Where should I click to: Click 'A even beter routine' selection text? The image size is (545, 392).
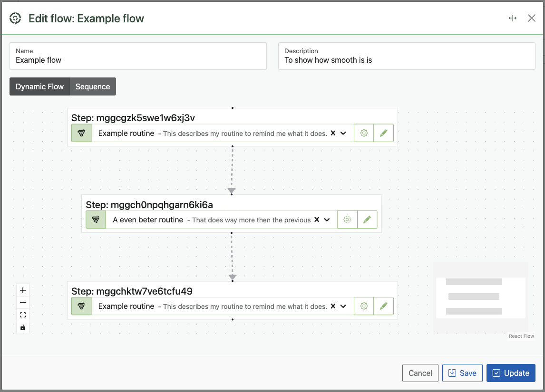pyautogui.click(x=148, y=220)
